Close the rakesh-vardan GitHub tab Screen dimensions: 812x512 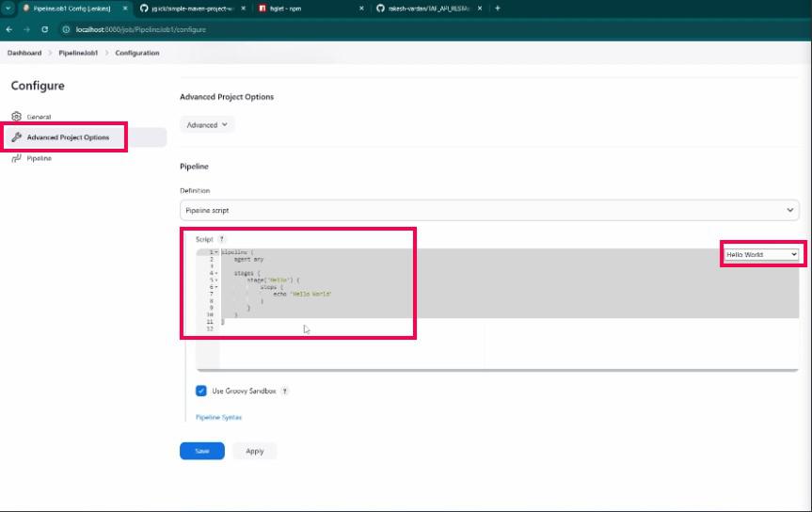[x=480, y=8]
